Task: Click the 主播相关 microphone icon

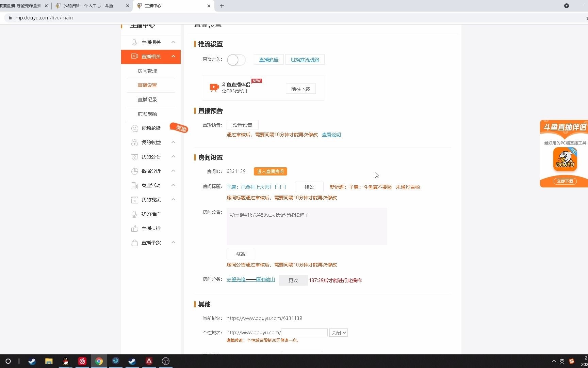Action: [134, 42]
